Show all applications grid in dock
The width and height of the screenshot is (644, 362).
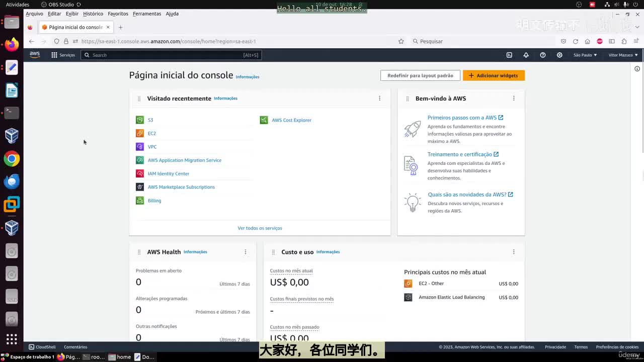coord(12,339)
